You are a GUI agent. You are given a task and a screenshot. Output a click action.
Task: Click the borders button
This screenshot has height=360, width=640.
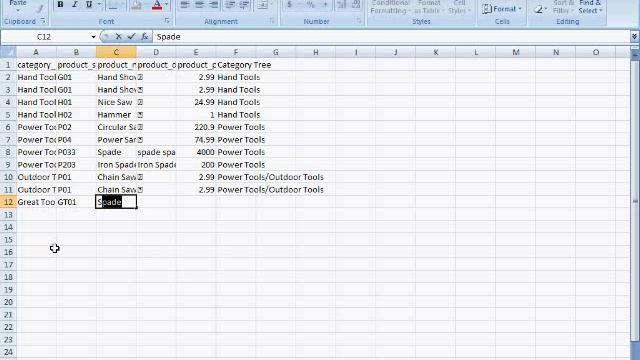pyautogui.click(x=113, y=4)
